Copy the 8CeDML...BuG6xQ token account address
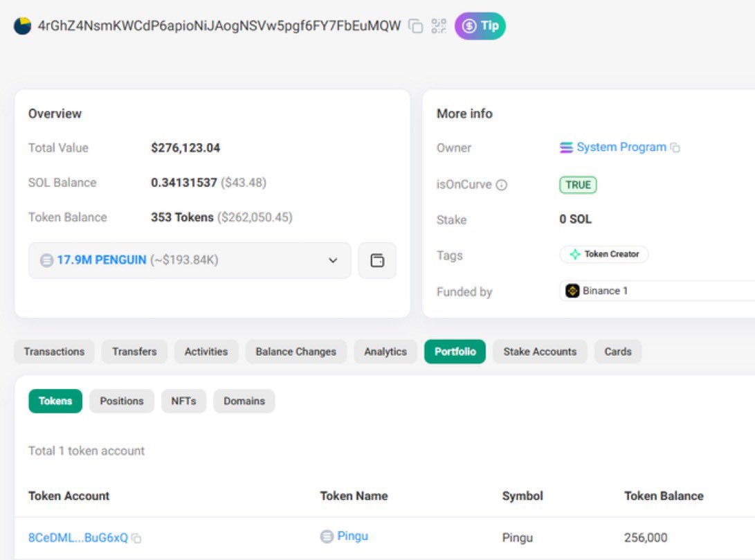Image resolution: width=755 pixels, height=560 pixels. 137,539
